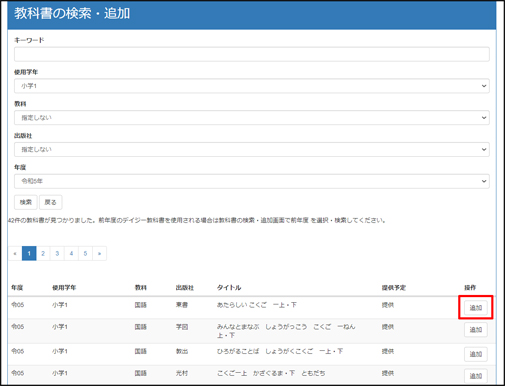Expand the 教科 subject dropdown
The image size is (505, 386).
(x=252, y=118)
